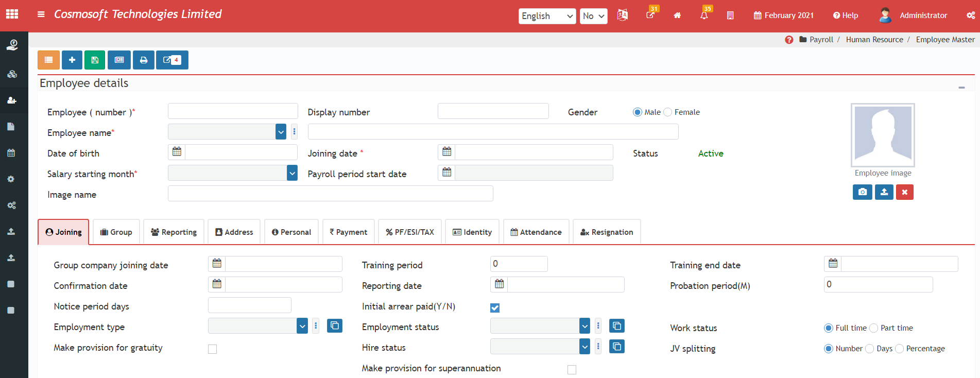Click the copy icon beside Hire status
The width and height of the screenshot is (980, 378).
[x=617, y=346]
